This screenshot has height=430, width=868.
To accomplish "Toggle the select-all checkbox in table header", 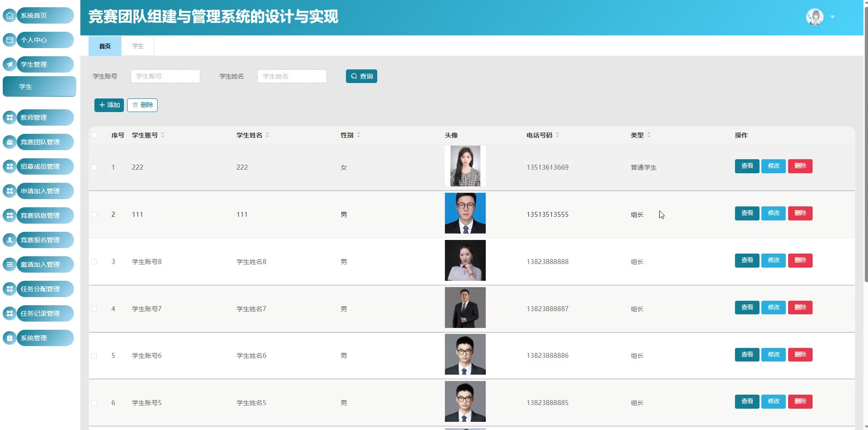I will 94,135.
